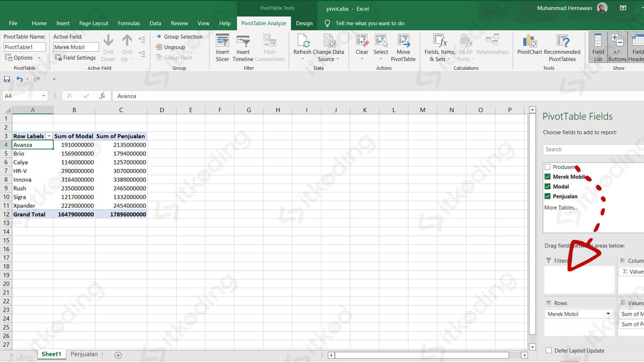
Task: Click the PivotTable Fields search box
Action: coord(589,149)
